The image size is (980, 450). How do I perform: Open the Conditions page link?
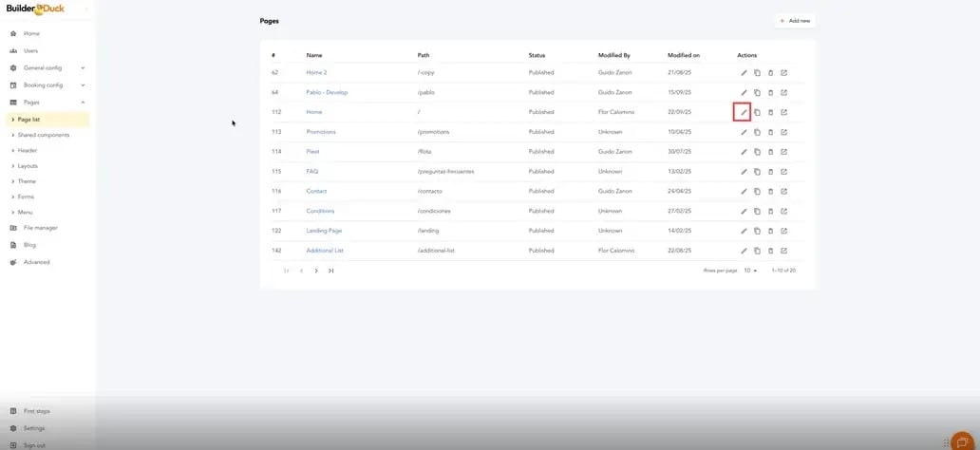[x=320, y=211]
